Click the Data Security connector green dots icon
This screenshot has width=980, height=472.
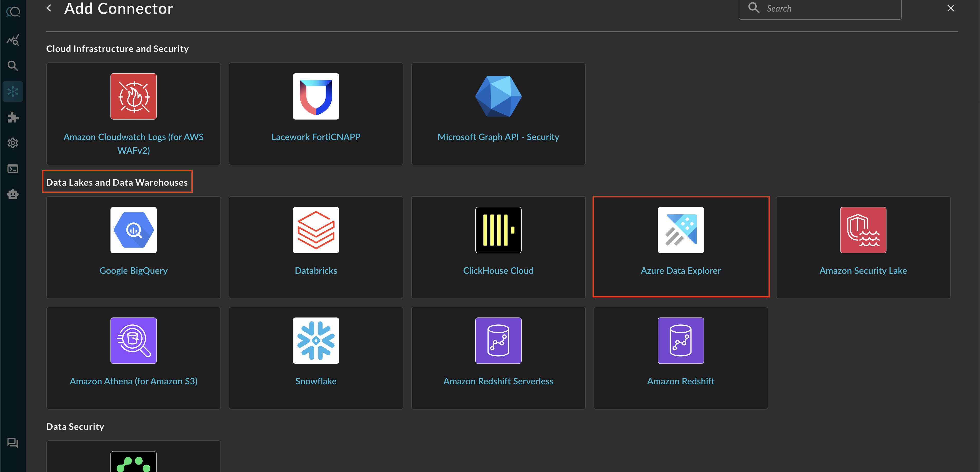[x=134, y=462]
